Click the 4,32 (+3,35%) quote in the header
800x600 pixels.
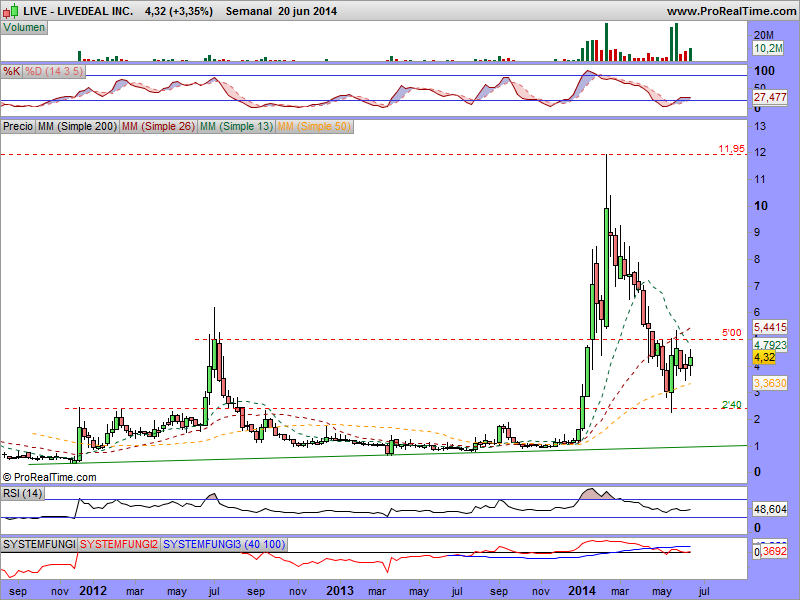179,11
